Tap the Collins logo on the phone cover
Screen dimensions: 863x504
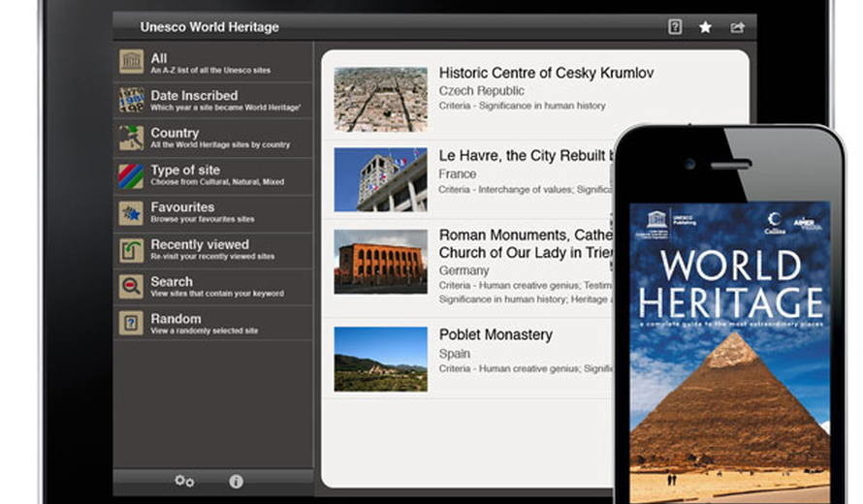(775, 223)
